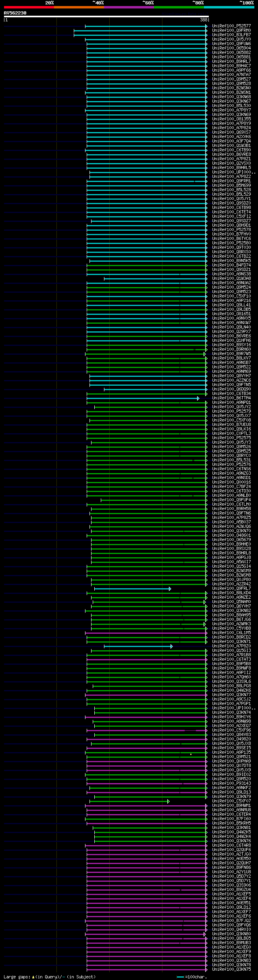Click the short cyan bar for UniRef100_Q9FRL7
This screenshot has height=980, width=258.
133,589
